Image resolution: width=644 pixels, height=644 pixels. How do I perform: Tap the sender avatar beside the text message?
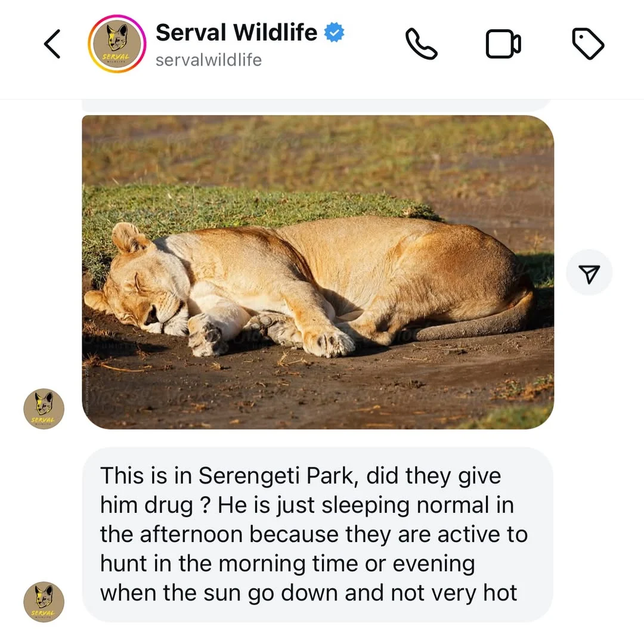(x=44, y=602)
